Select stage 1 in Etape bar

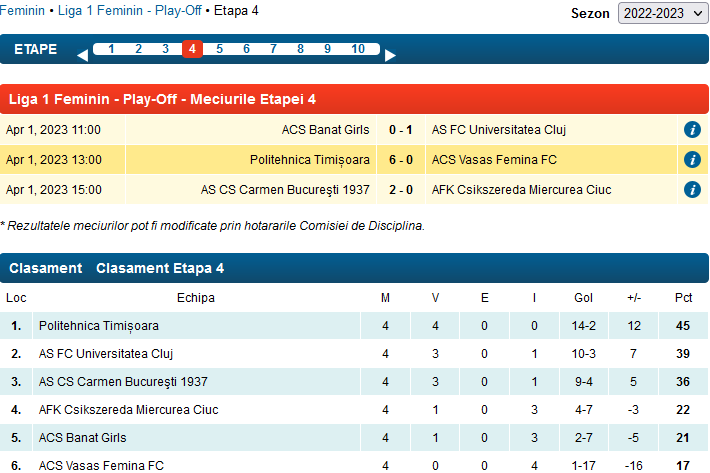111,49
